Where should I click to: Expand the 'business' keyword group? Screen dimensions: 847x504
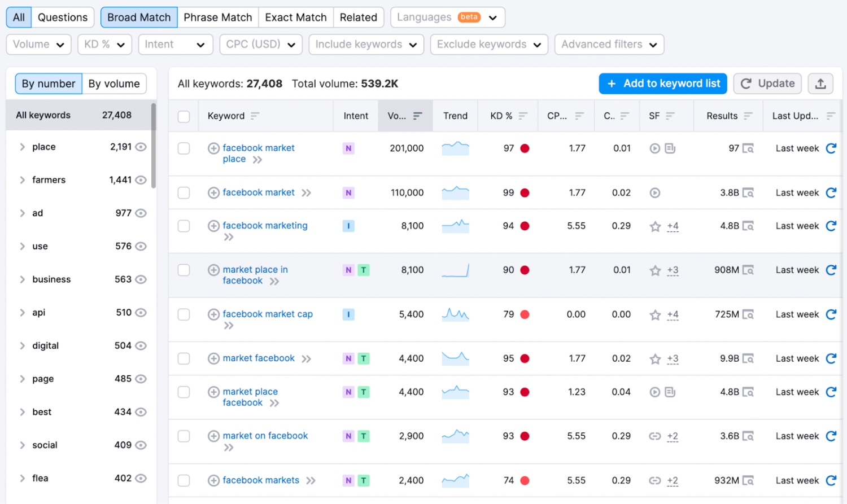[x=23, y=279]
